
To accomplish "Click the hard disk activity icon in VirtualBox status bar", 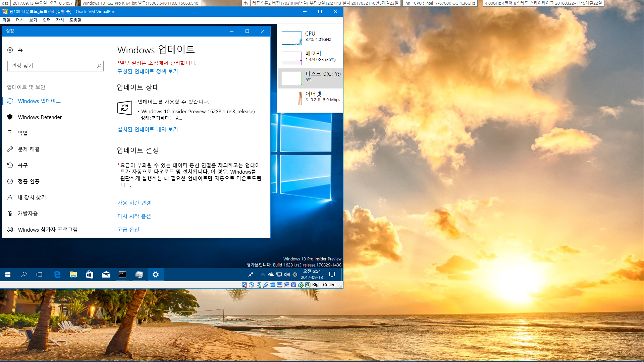I will pos(245,285).
